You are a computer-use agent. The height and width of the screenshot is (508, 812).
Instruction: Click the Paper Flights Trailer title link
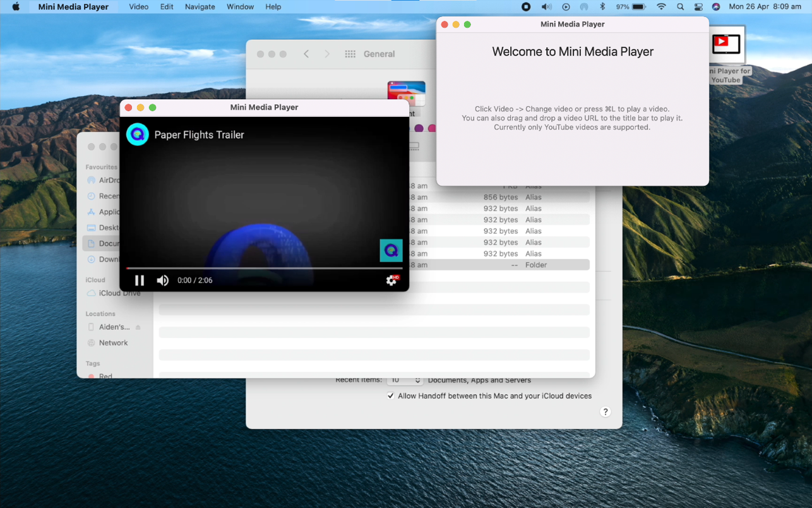[x=199, y=135]
